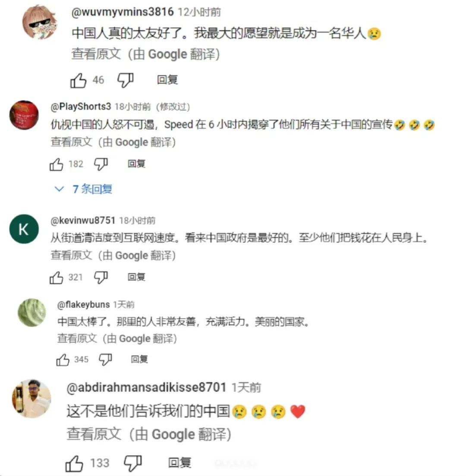This screenshot has height=476, width=466.
Task: Dislike the comment by @wuvmyvmins3816
Action: click(x=126, y=80)
